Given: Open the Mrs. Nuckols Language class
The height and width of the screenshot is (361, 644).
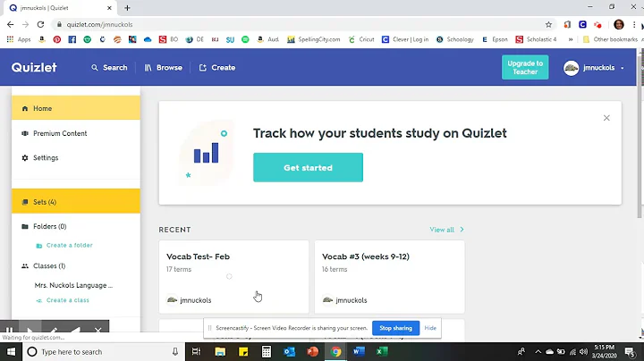Looking at the screenshot, I should tap(73, 285).
